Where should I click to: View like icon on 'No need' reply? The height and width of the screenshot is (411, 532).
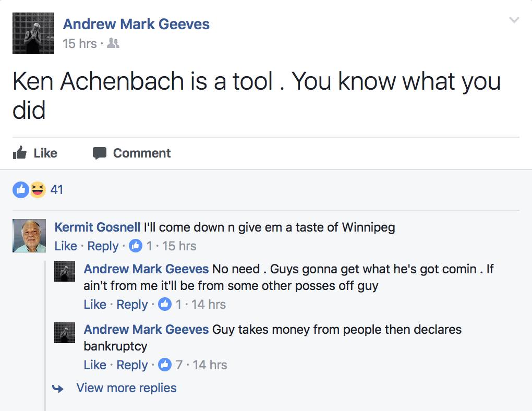pyautogui.click(x=165, y=304)
